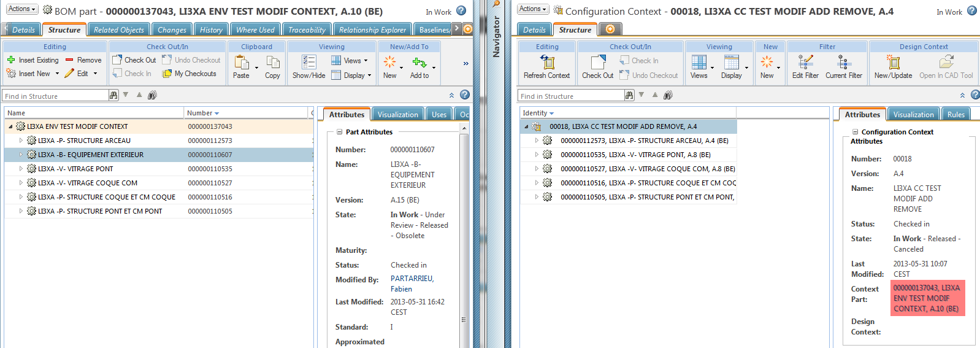
Task: Switch to Where Used tab
Action: tap(255, 29)
